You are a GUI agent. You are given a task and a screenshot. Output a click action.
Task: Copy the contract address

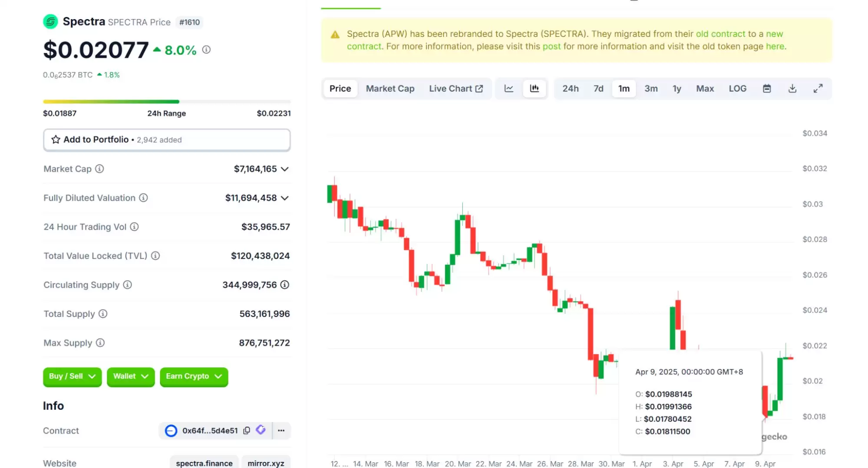click(247, 430)
